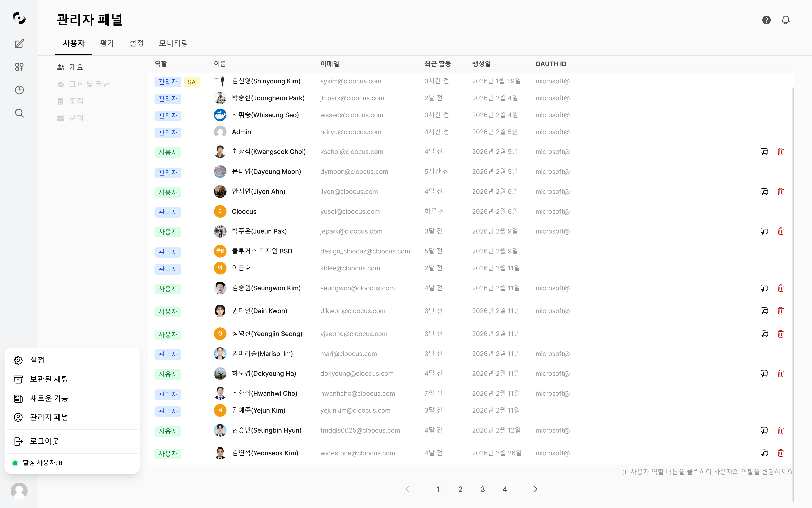812x508 pixels.
Task: Open 보관된 채팅 menu item
Action: coord(72,379)
